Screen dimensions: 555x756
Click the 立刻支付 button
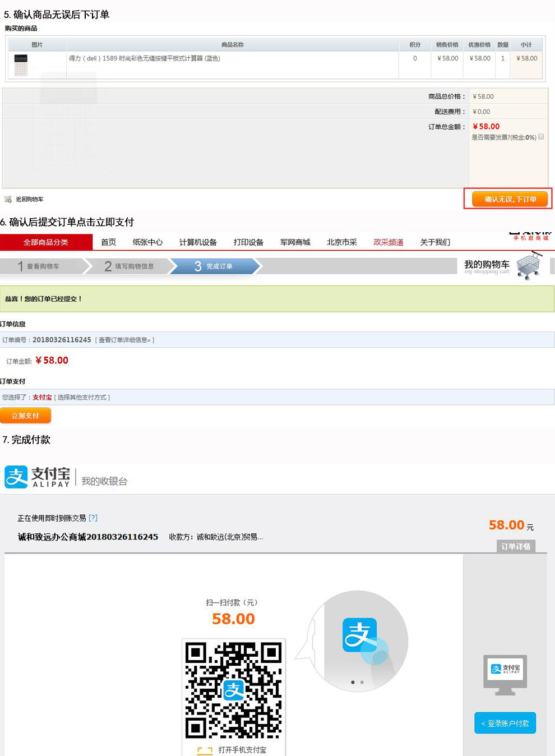tap(25, 416)
